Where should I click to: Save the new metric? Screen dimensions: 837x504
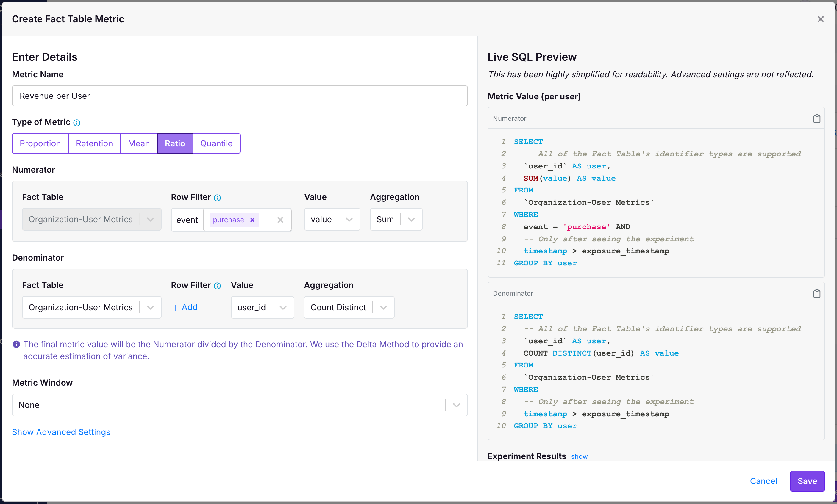point(807,481)
